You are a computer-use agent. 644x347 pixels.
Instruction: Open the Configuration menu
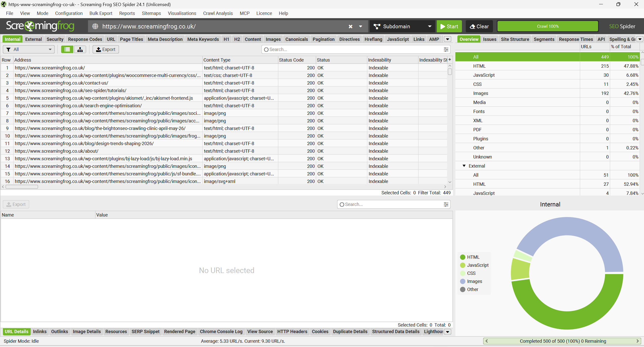tap(69, 13)
